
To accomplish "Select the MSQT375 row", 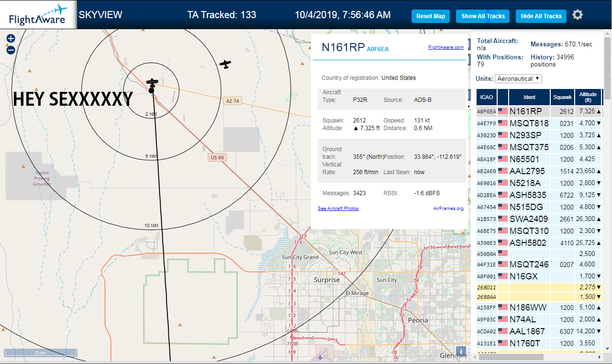I will 539,147.
